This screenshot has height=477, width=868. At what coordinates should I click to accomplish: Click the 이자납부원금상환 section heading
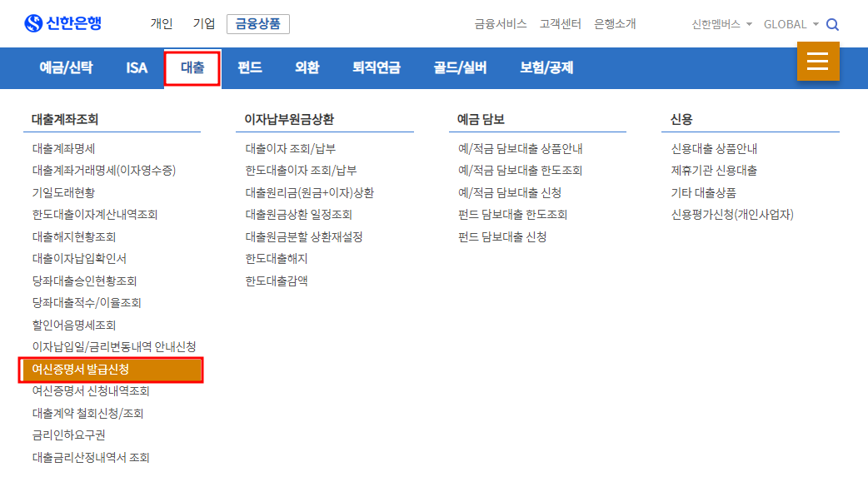tap(289, 119)
